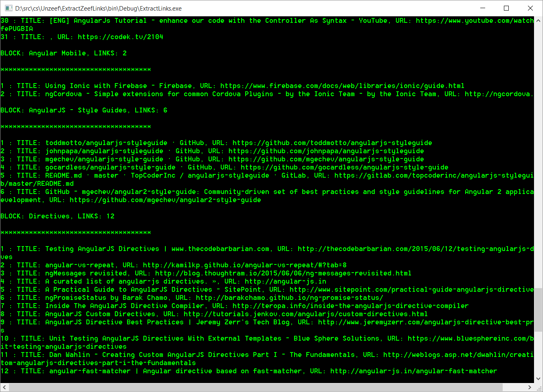
Task: Click the 'Dan Wahlin - Creating Custom AngularJS Directives' line
Action: (x=267, y=355)
